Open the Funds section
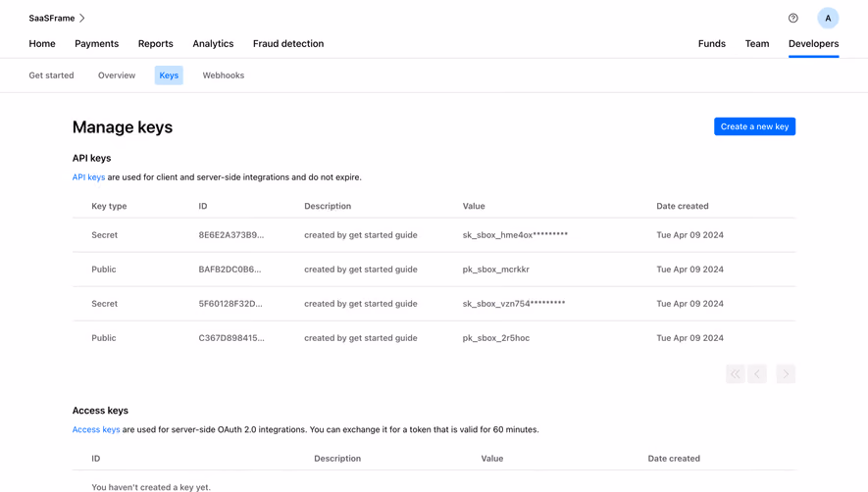 712,44
